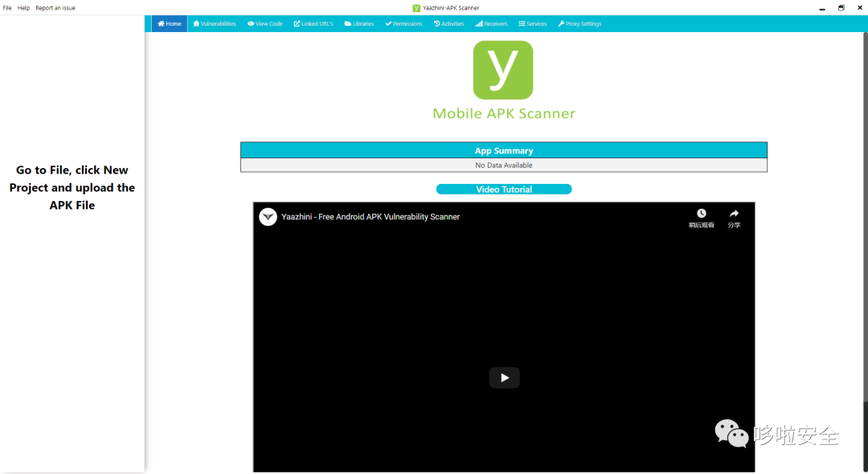Click the Video Tutorial button
The height and width of the screenshot is (474, 868).
click(504, 190)
